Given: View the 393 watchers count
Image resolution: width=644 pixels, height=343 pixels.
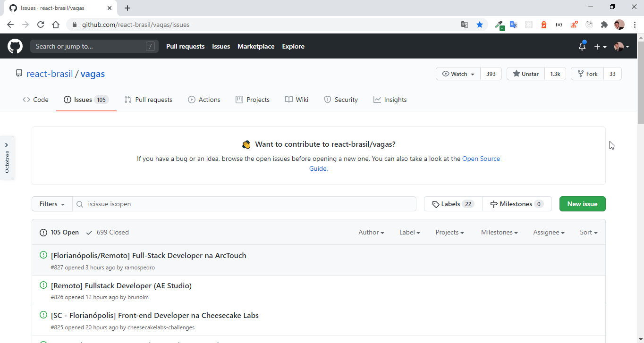Looking at the screenshot, I should tap(491, 74).
